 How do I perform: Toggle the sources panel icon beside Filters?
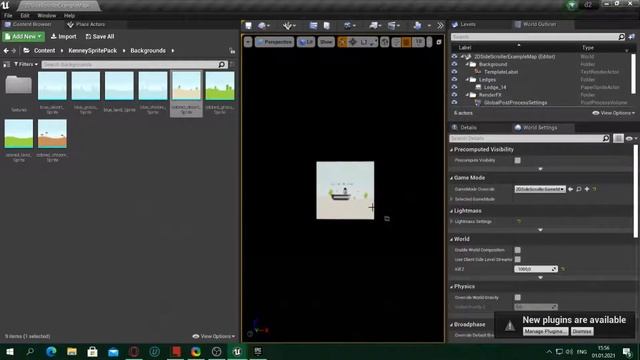[7, 64]
